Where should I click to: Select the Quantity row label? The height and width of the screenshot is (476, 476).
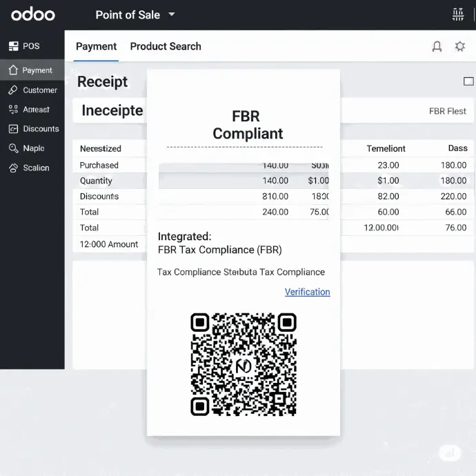point(96,181)
